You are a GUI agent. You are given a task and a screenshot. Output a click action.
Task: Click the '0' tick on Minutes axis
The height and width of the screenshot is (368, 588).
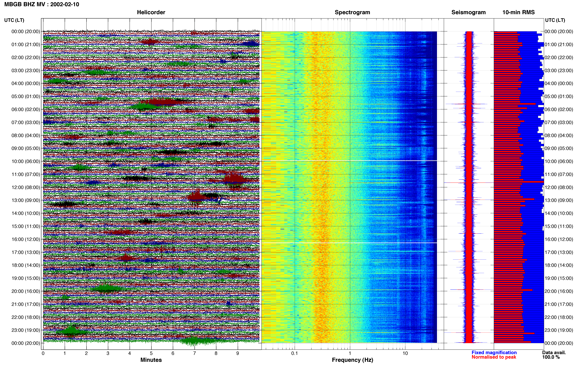[x=43, y=353]
